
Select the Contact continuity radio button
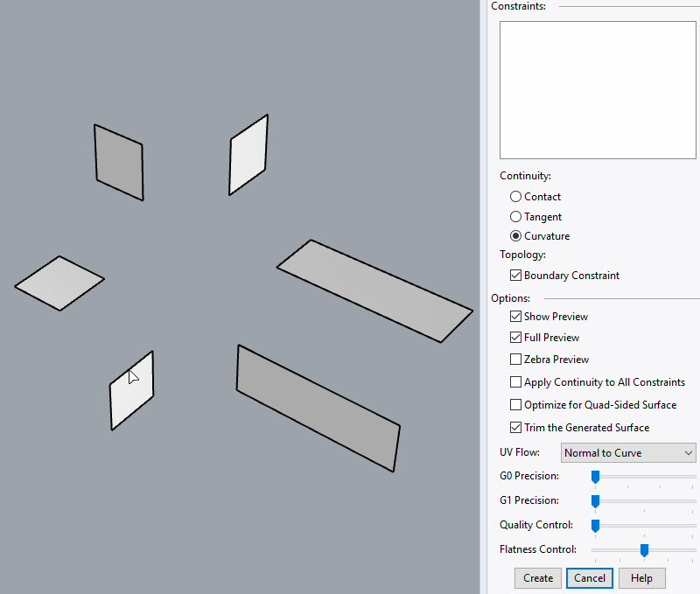point(515,196)
